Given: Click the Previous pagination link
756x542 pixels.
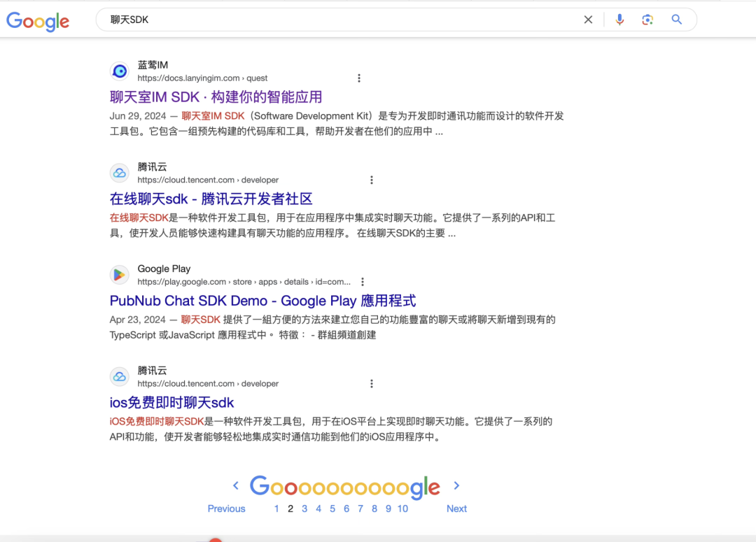Looking at the screenshot, I should tap(226, 508).
